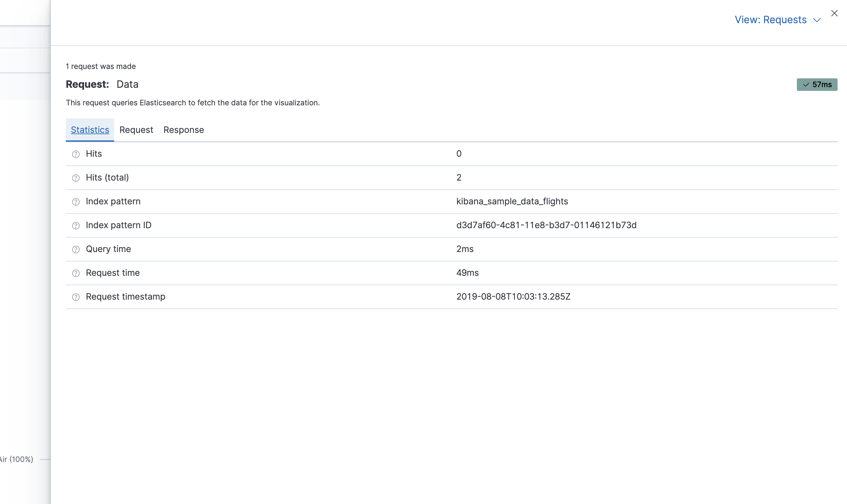Screen dimensions: 847x504
Task: Click the help icon beside Hits (total)
Action: click(76, 178)
